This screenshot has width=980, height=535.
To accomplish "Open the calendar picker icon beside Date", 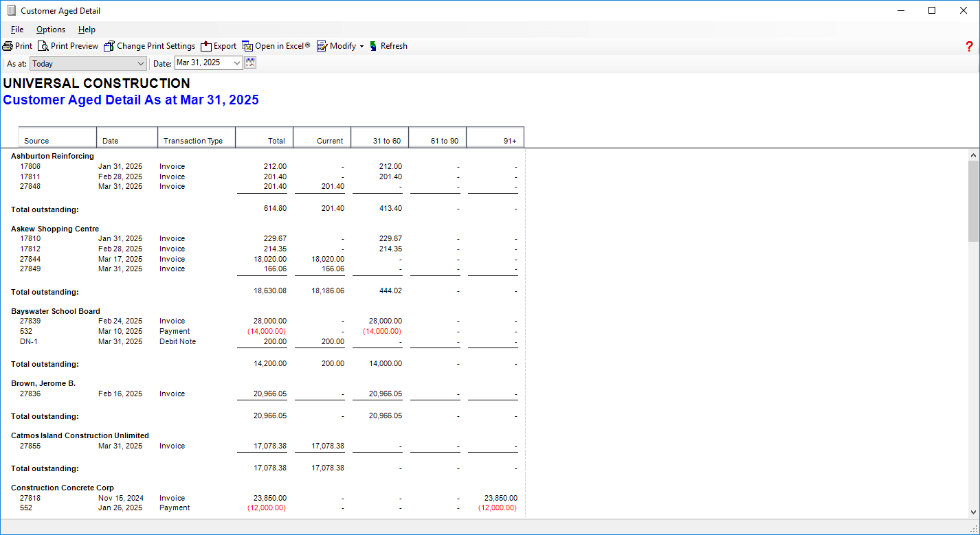I will pos(250,63).
